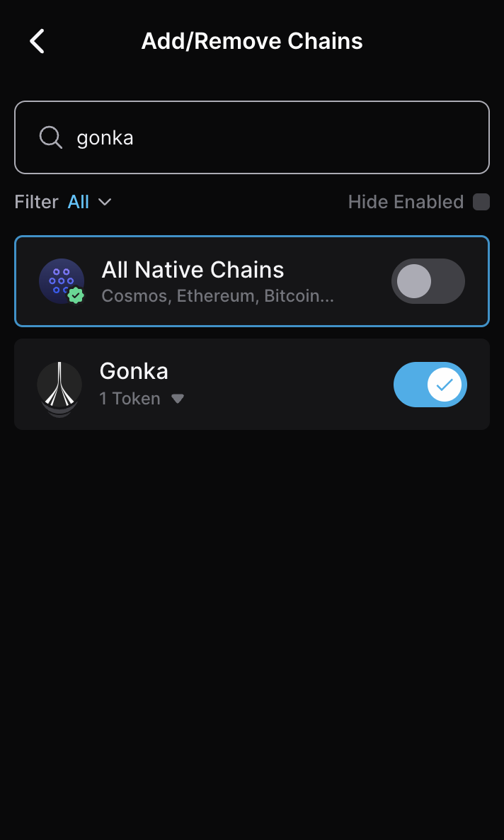Focus the search field containing "gonka"

point(269,137)
